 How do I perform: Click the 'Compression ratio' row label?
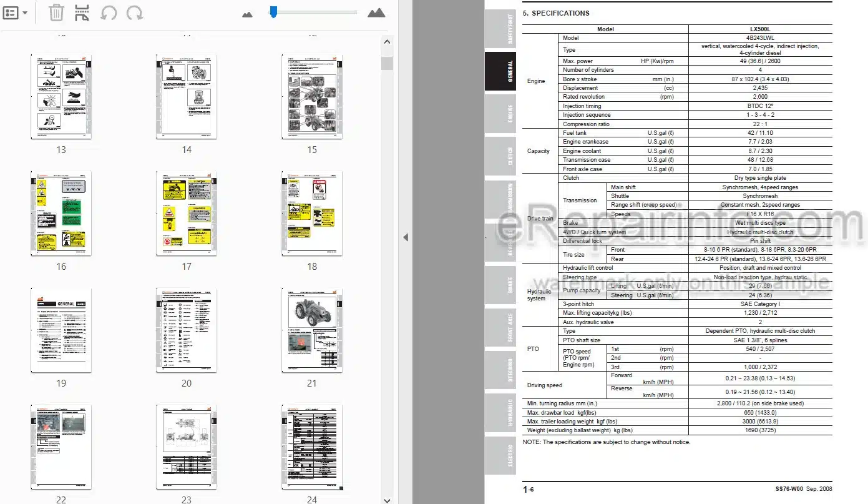tap(587, 124)
